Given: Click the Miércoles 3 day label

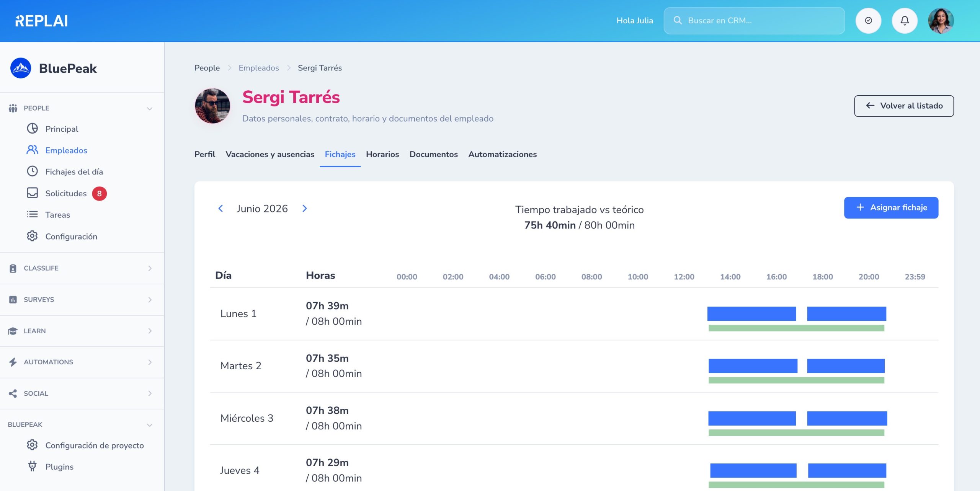Looking at the screenshot, I should pos(247,418).
